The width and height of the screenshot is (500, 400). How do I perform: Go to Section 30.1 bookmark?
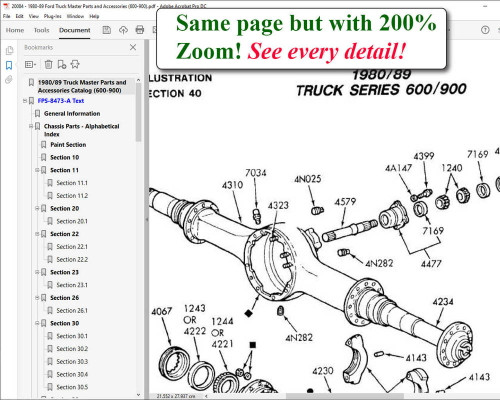[x=72, y=336]
